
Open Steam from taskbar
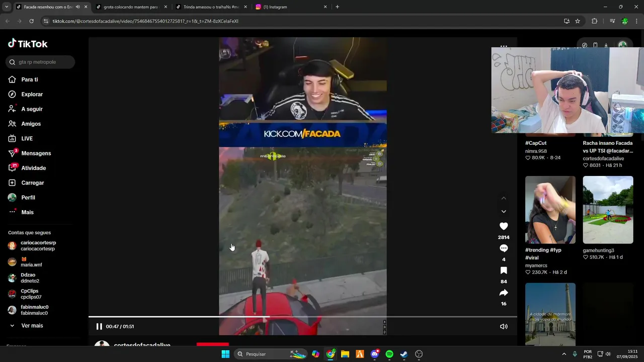404,354
